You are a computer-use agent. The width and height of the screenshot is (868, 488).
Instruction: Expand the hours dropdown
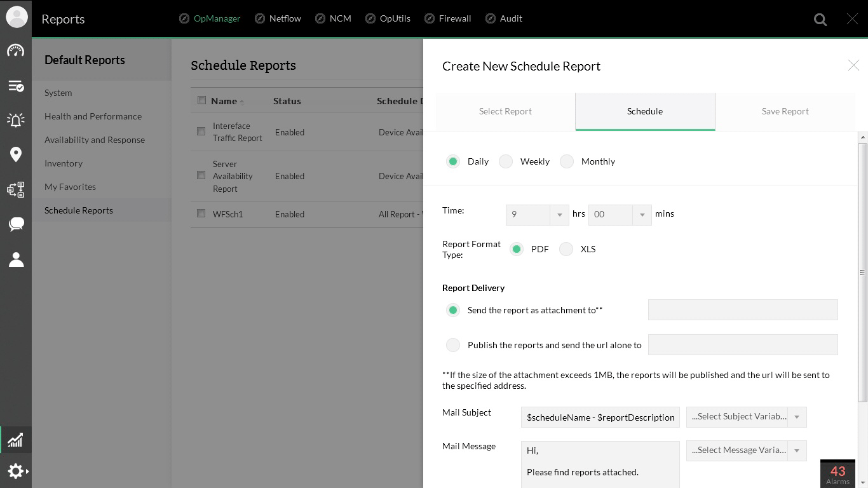pyautogui.click(x=559, y=215)
